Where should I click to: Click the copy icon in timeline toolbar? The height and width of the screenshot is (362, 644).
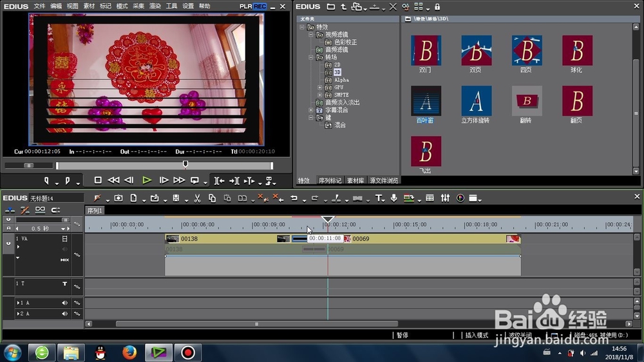[212, 198]
